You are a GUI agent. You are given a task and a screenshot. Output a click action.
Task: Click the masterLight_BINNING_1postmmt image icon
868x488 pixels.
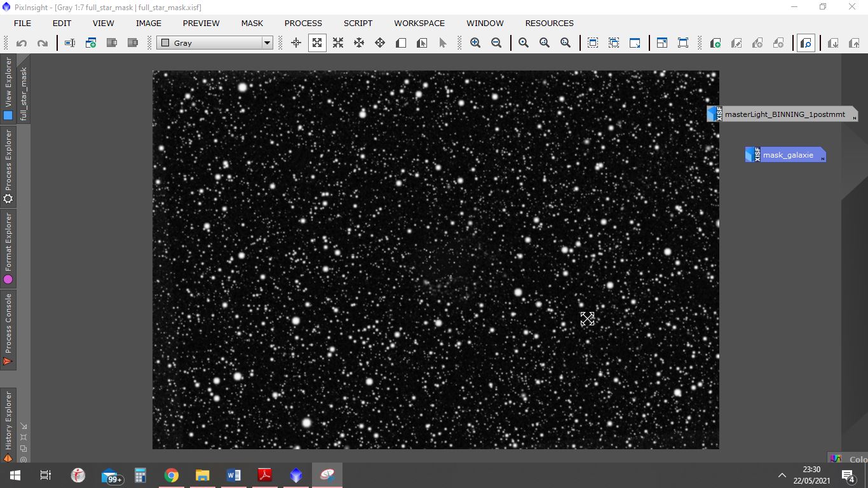[x=782, y=114]
